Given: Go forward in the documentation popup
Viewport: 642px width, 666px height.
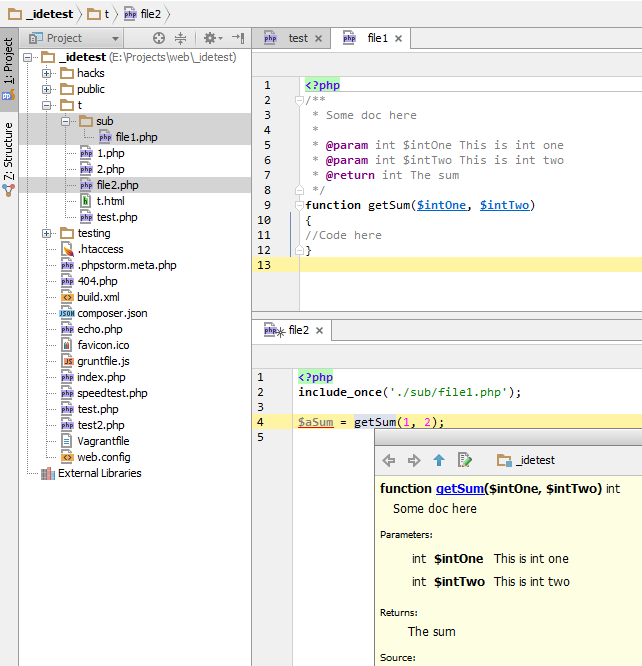Looking at the screenshot, I should pyautogui.click(x=414, y=460).
